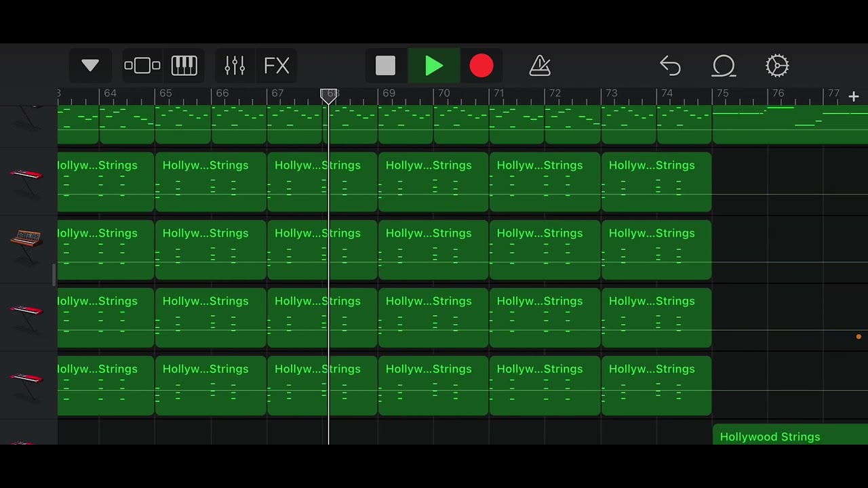
Task: Add a song section with the plus button
Action: click(854, 97)
